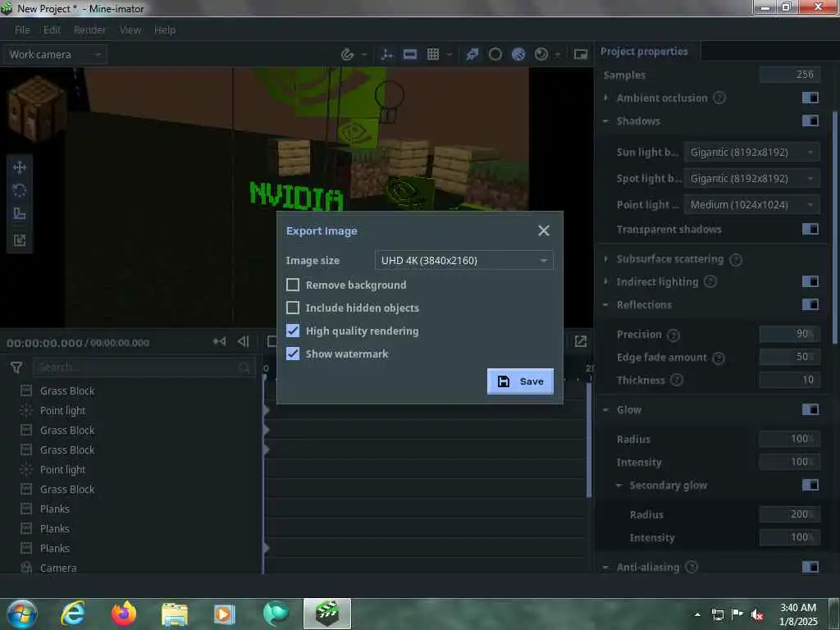840x630 pixels.
Task: Select the shaded sphere view mode icon
Action: tap(518, 54)
